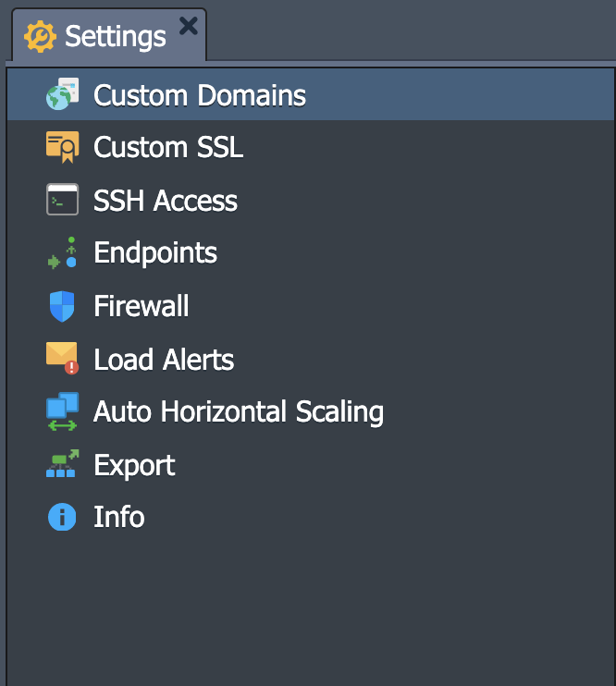Viewport: 616px width, 686px height.
Task: Click the Firewall shield icon
Action: tap(62, 306)
